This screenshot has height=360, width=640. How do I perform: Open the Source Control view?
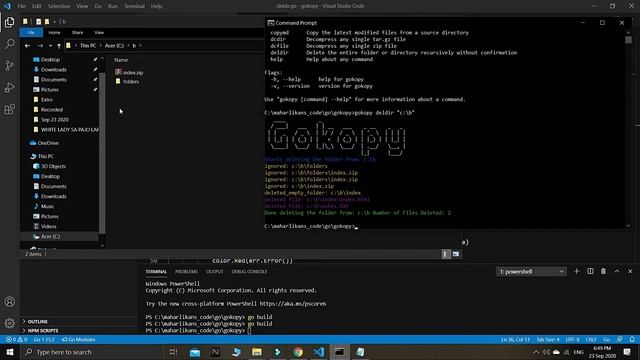click(9, 65)
